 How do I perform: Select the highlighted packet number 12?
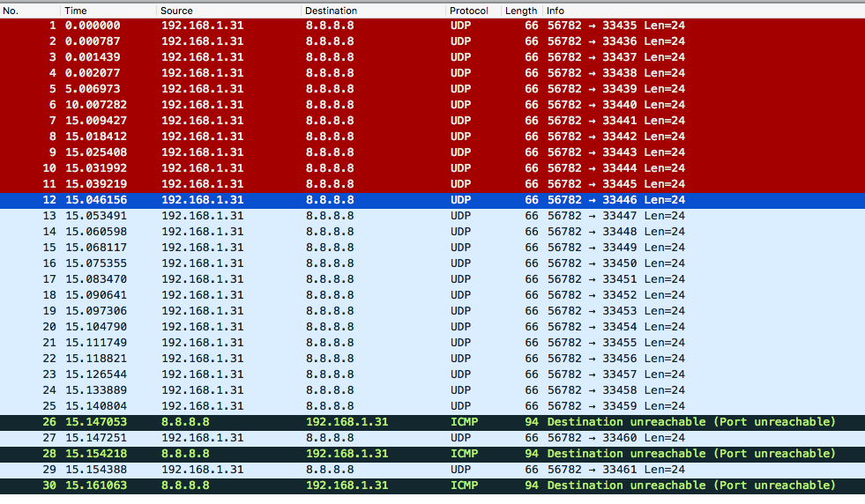coord(353,200)
